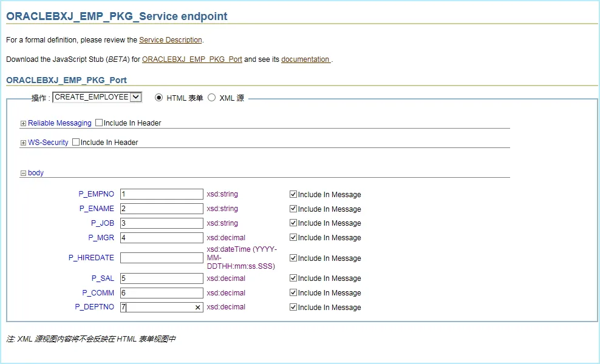Open the documentation link
Screen dimensions: 600x364
tap(305, 59)
